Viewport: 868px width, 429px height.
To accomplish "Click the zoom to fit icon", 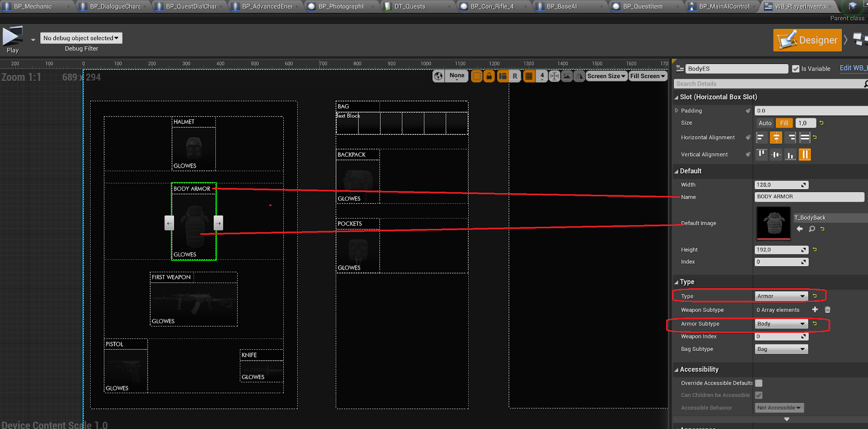I will pyautogui.click(x=554, y=76).
